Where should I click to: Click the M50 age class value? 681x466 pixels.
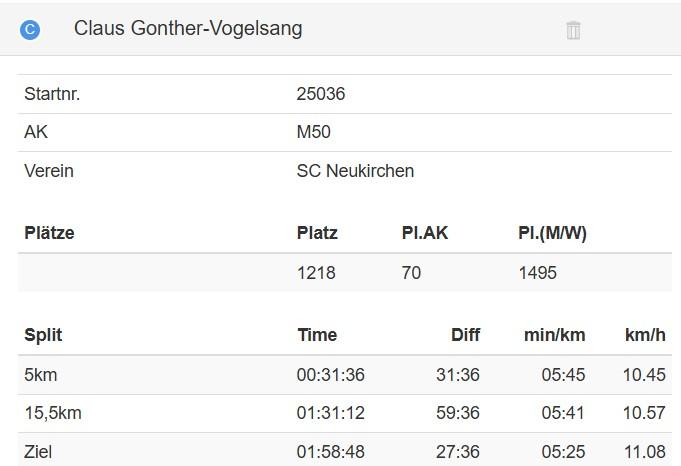(x=313, y=132)
